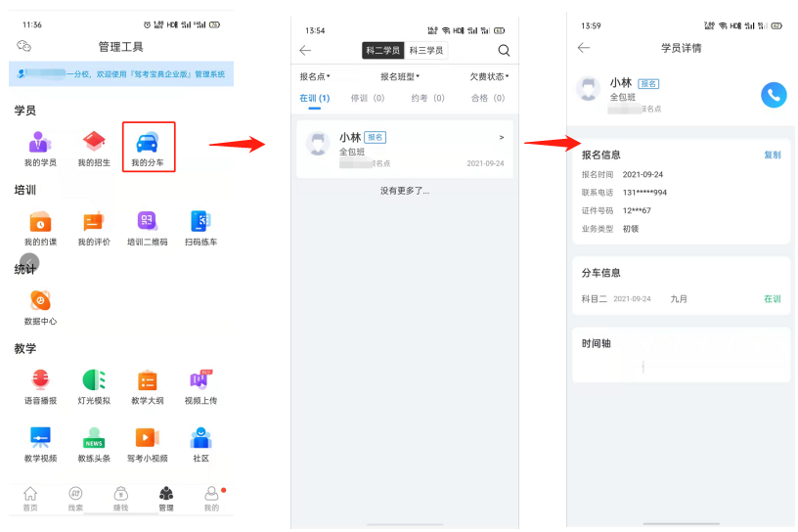Tap 在训 status in 分车信息
This screenshot has height=532, width=798.
point(772,299)
